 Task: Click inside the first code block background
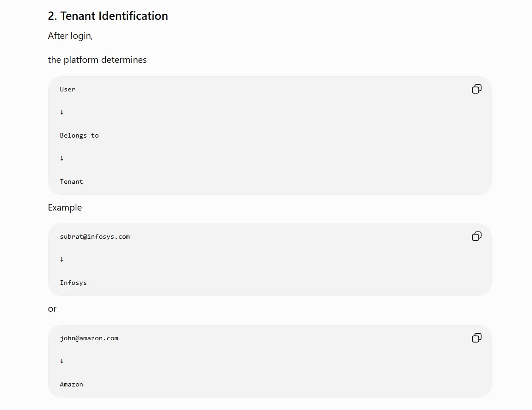270,136
